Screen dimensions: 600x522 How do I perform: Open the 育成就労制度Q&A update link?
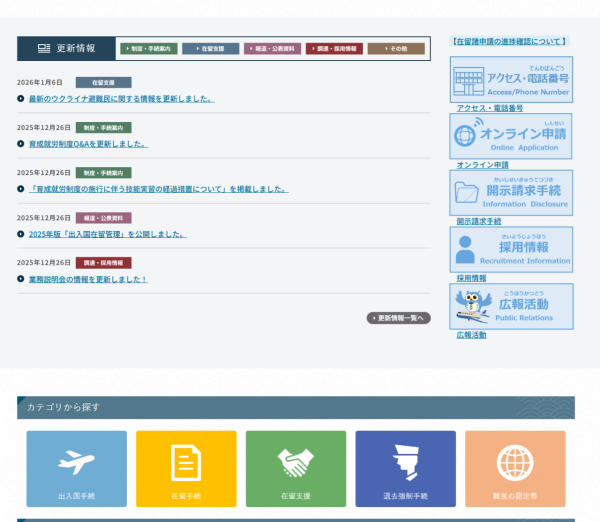click(x=88, y=144)
